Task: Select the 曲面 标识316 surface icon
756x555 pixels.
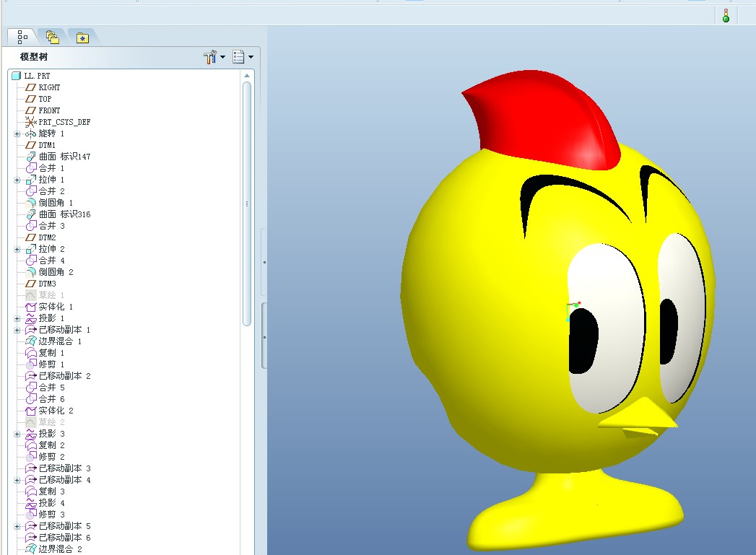Action: 31,214
